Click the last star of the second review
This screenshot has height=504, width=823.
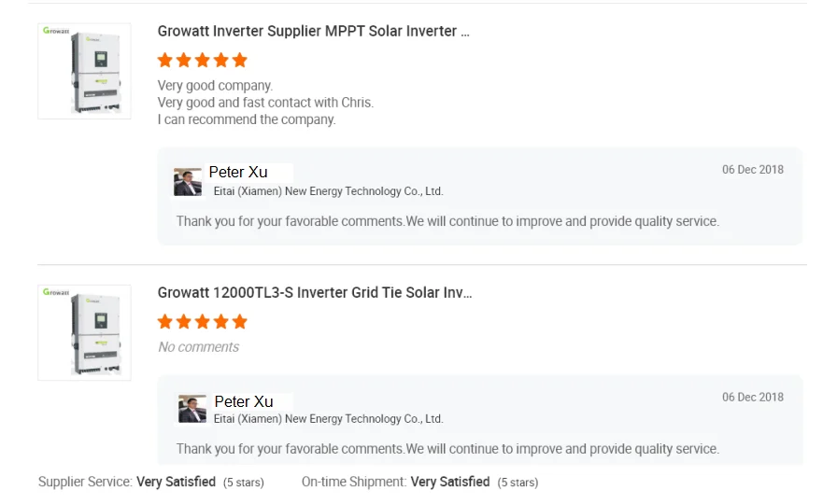(x=240, y=322)
